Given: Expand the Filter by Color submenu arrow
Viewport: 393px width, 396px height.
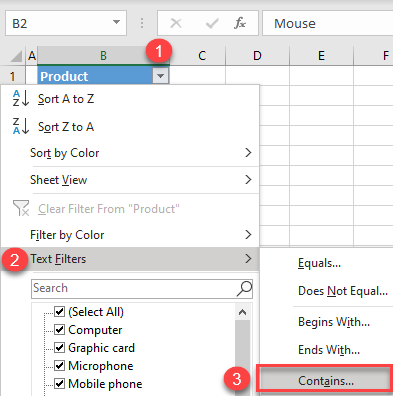Looking at the screenshot, I should click(248, 235).
